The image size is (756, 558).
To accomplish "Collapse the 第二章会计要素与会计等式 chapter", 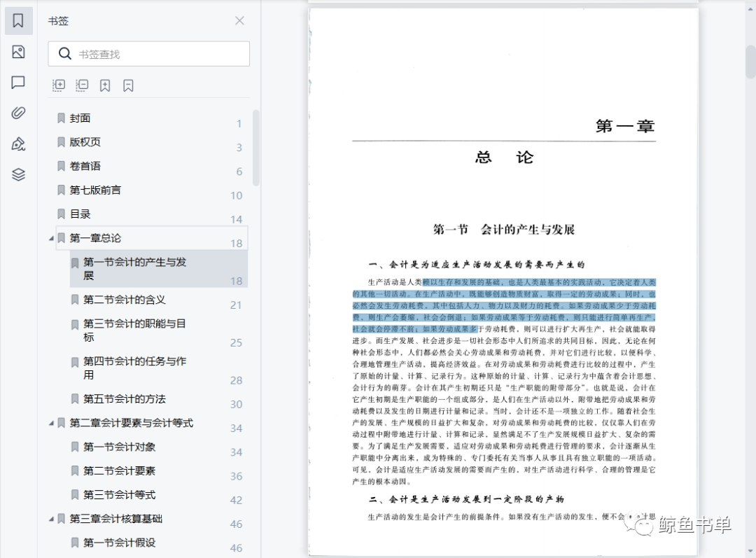I will [51, 423].
